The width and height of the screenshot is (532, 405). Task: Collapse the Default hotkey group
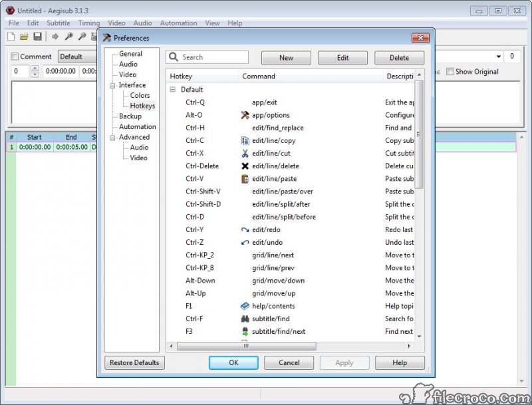coord(173,90)
